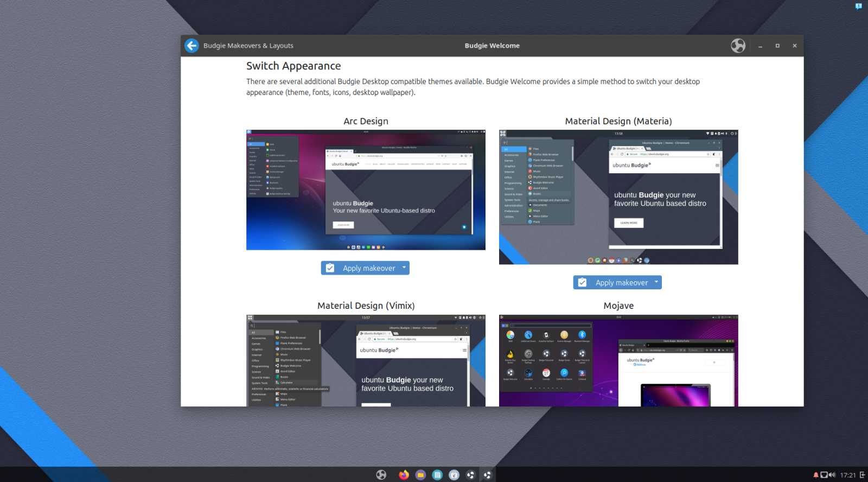This screenshot has width=868, height=482.
Task: Click the 17:21 clock
Action: tap(848, 475)
